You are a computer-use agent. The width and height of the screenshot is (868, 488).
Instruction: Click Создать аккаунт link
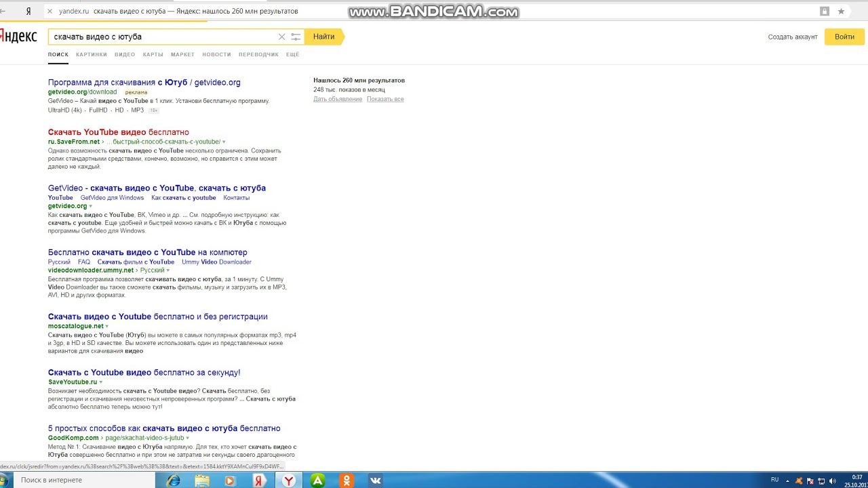(x=793, y=37)
